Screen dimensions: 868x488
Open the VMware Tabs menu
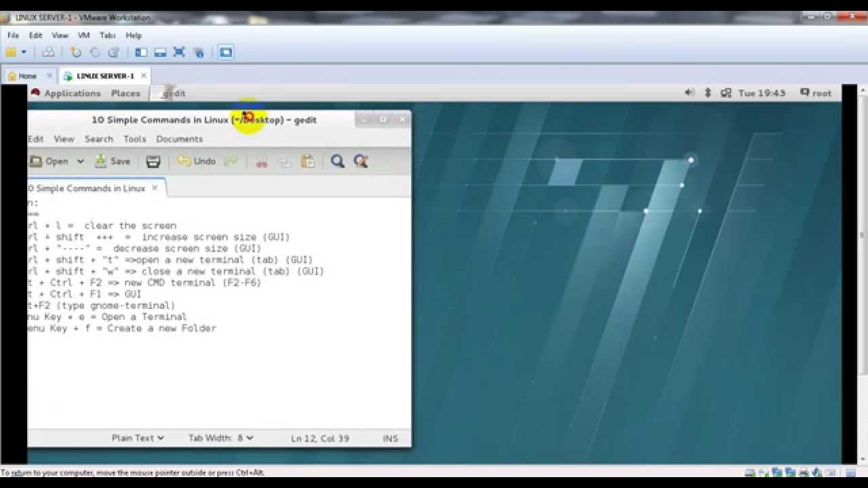(x=107, y=35)
